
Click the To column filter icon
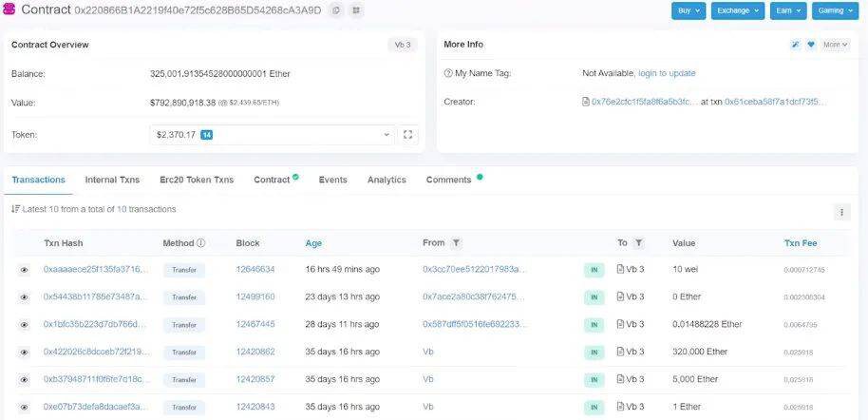pos(638,242)
